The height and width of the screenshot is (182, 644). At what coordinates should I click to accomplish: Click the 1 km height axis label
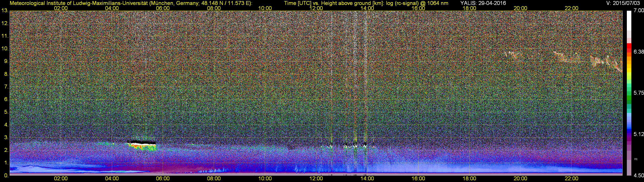click(x=6, y=163)
